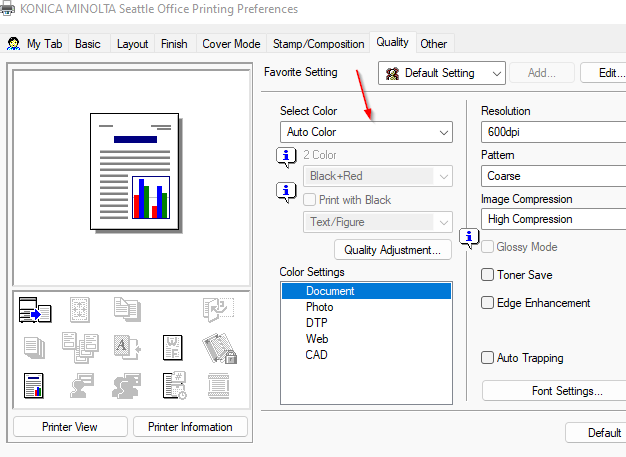Viewport: 626px width, 457px height.
Task: Open the Black+Red 2 Color dropdown
Action: click(378, 176)
